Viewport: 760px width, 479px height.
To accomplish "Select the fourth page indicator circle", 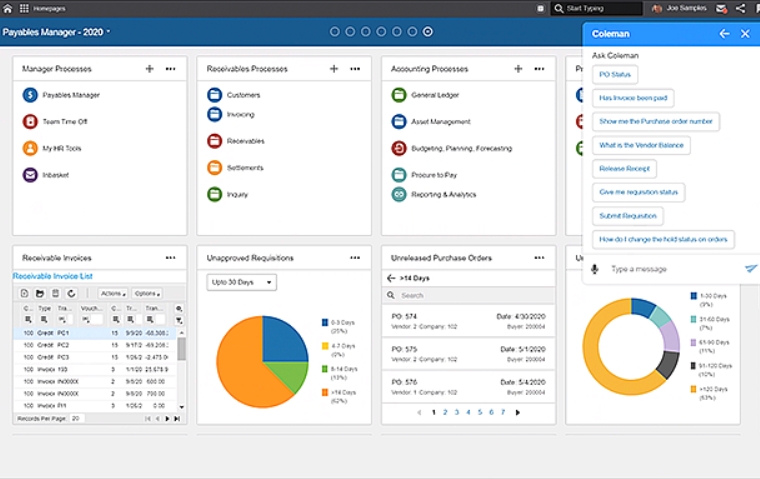I will coord(381,32).
